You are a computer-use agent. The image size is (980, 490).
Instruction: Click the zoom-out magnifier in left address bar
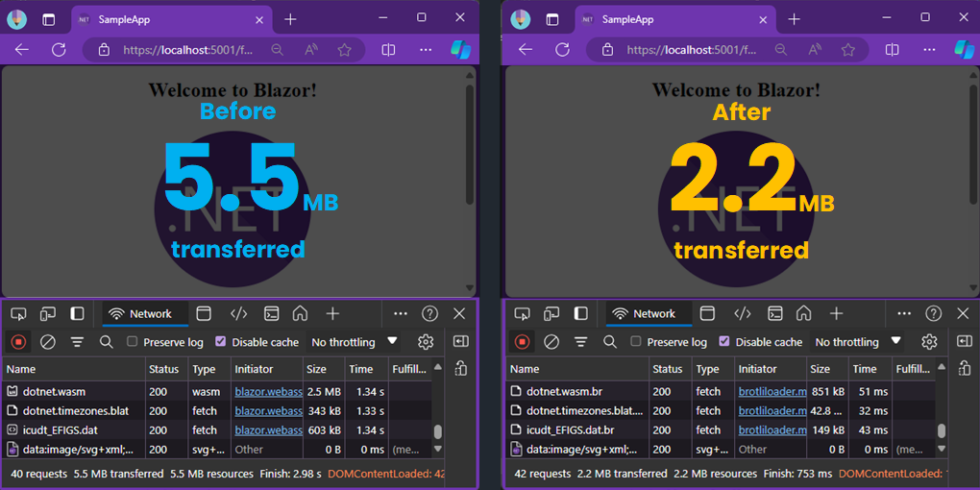tap(278, 50)
